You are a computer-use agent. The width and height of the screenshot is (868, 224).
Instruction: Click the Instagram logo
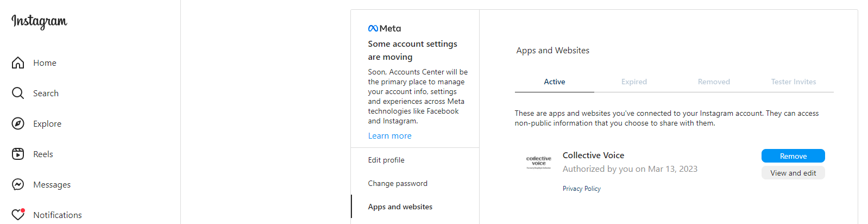coord(39,21)
